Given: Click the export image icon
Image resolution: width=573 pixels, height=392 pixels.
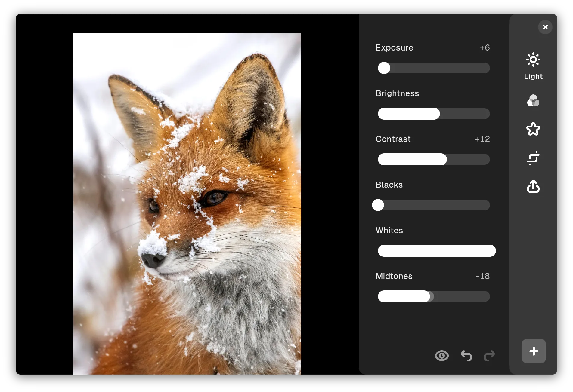Looking at the screenshot, I should pos(533,187).
